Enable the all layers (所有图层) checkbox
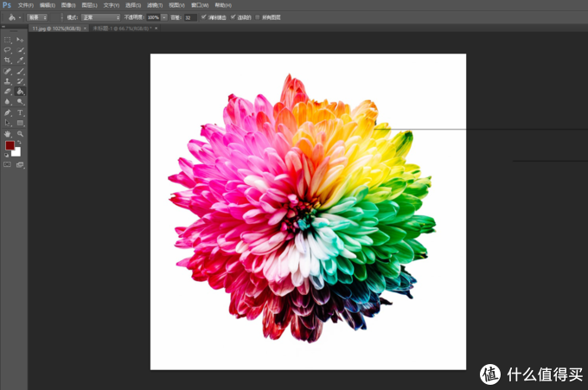The image size is (588, 390). click(258, 17)
